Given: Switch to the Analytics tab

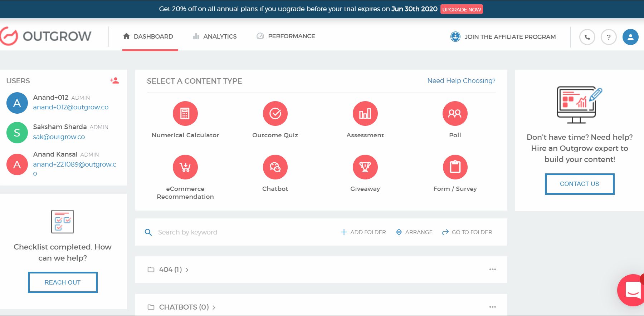Looking at the screenshot, I should click(215, 36).
